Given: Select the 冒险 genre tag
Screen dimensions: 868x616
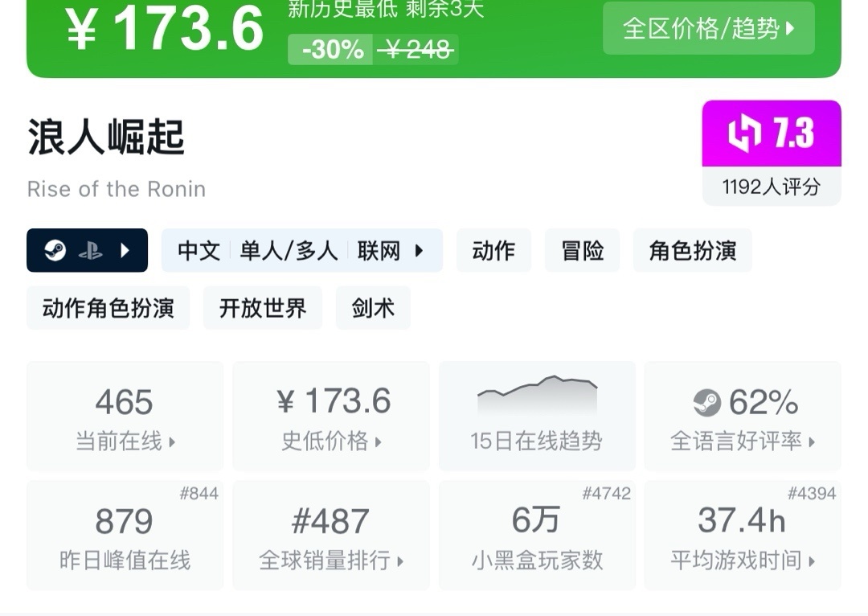Looking at the screenshot, I should 582,251.
